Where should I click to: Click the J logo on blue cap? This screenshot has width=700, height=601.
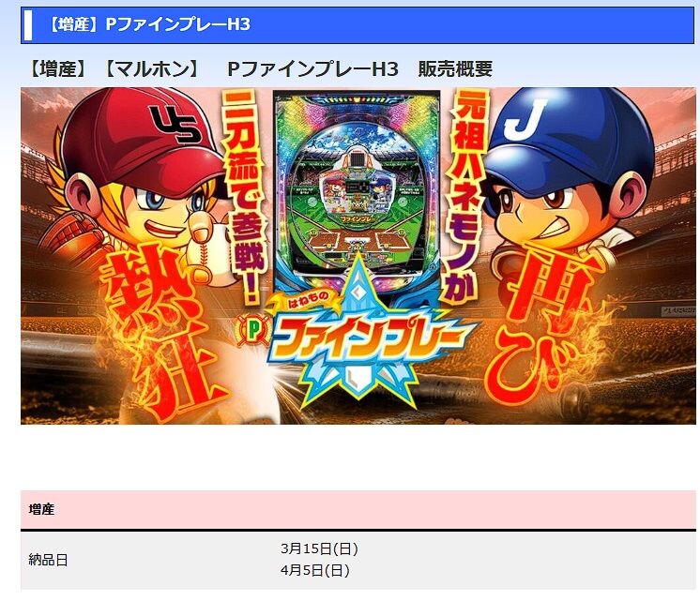pyautogui.click(x=525, y=119)
